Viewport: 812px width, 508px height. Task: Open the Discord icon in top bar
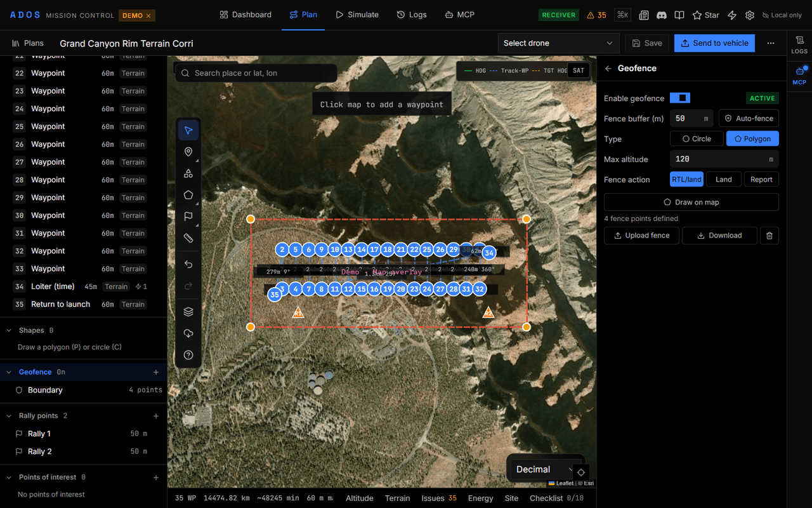point(662,15)
